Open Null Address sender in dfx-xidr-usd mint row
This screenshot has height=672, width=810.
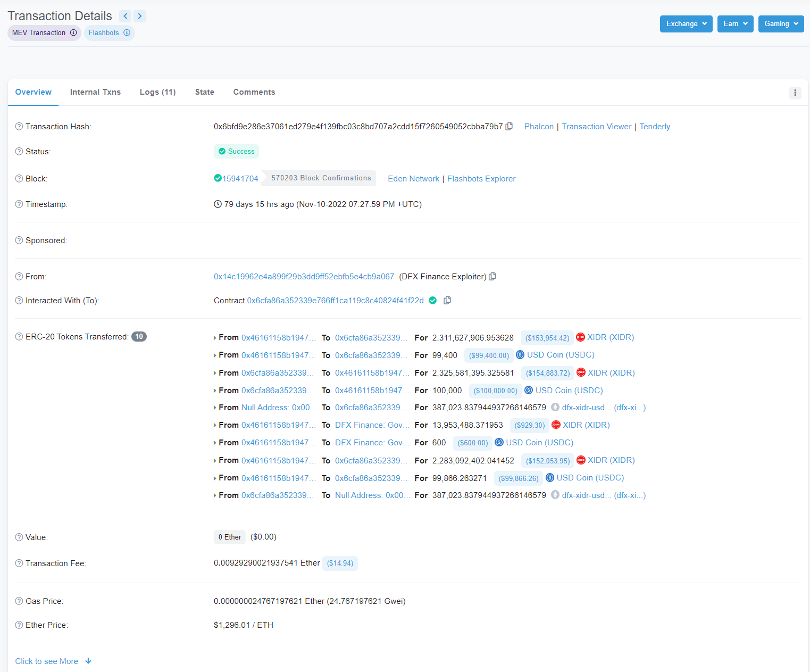click(x=279, y=408)
